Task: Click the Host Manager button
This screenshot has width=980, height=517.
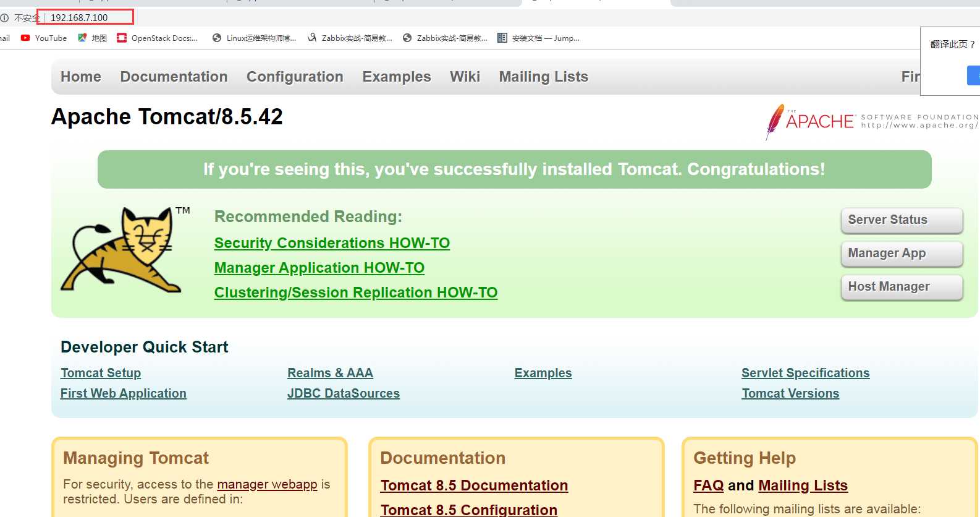Action: pos(902,287)
